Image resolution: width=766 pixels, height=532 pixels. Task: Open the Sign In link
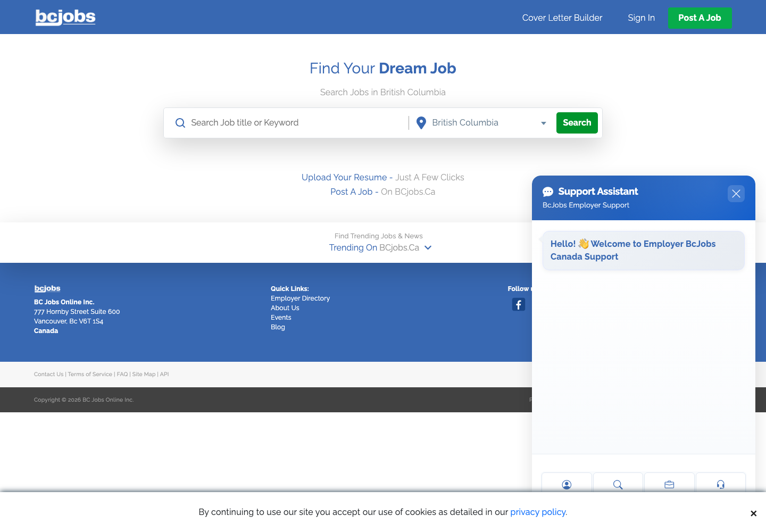coord(641,18)
